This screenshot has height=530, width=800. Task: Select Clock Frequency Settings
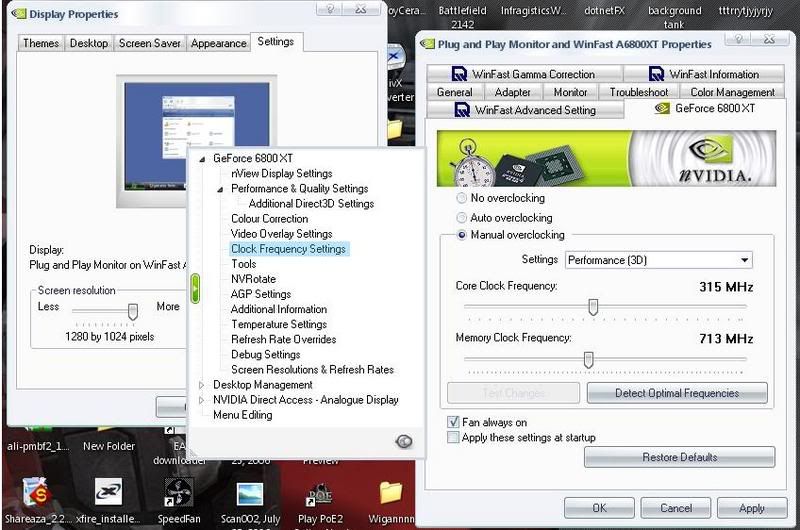click(x=288, y=249)
